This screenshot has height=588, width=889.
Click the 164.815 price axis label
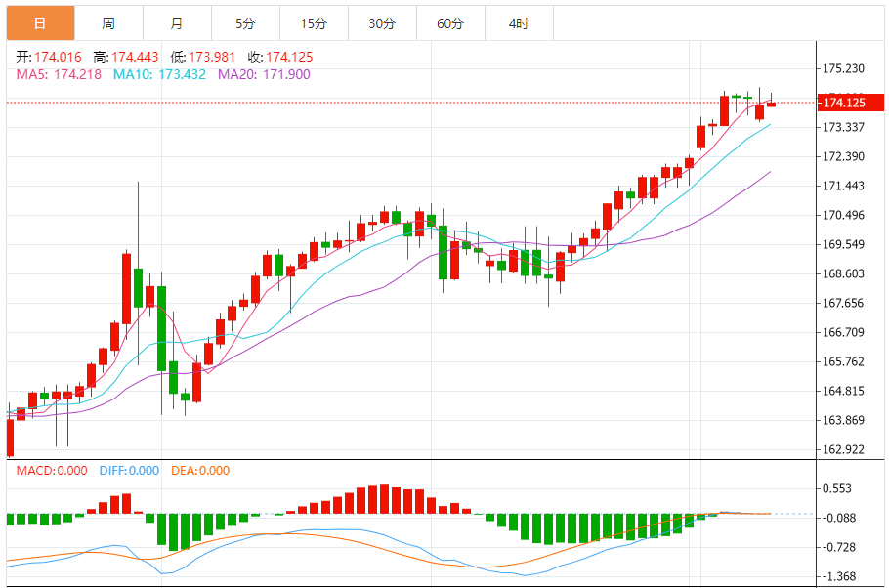point(844,391)
